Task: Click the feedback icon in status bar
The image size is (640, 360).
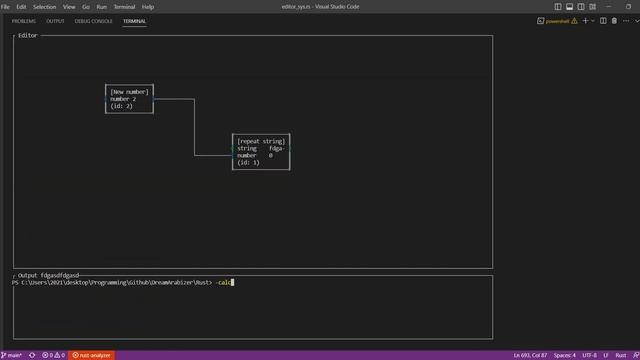Action: point(636,356)
